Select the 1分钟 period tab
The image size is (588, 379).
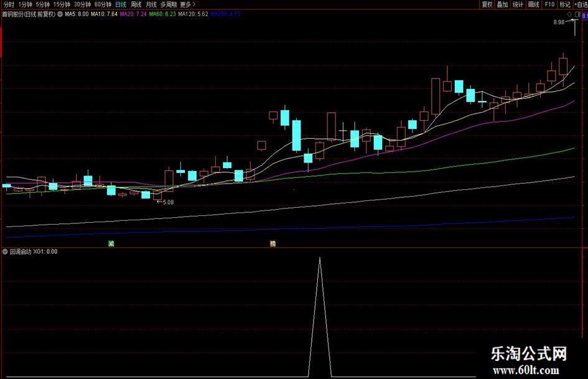25,4
